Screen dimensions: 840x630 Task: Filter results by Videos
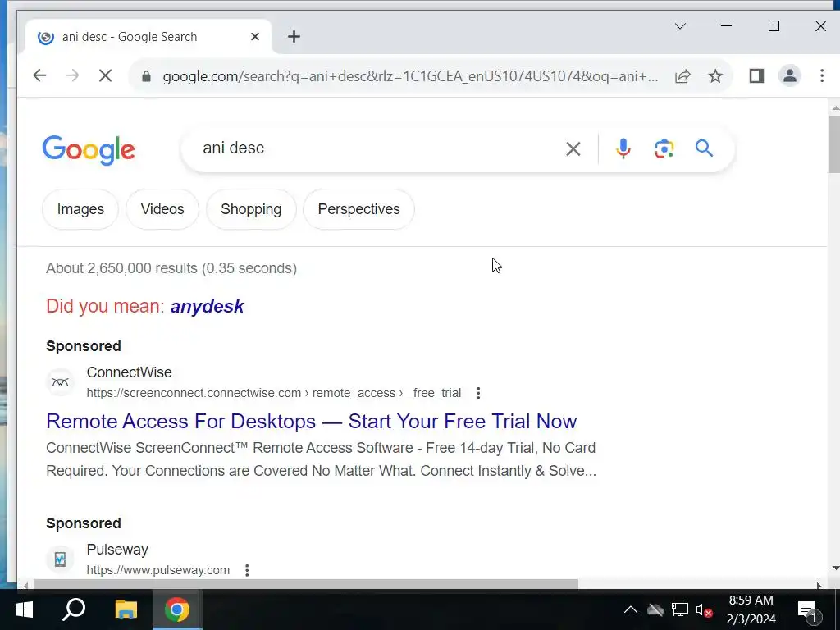162,209
